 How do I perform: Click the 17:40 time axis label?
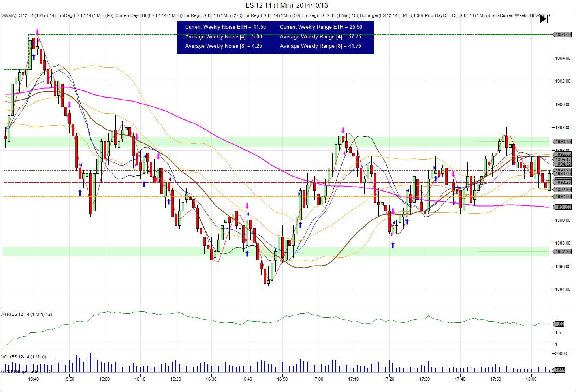pos(460,379)
